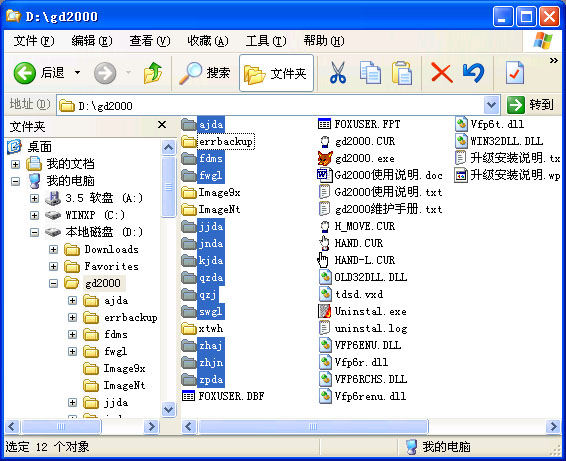Select the FOXUSER.FPT file
The height and width of the screenshot is (461, 566).
(367, 125)
